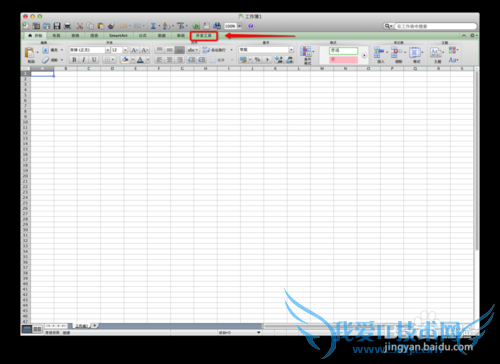Click the Decrease Font Size icon
Viewport: 500px width, 364px height.
(145, 50)
